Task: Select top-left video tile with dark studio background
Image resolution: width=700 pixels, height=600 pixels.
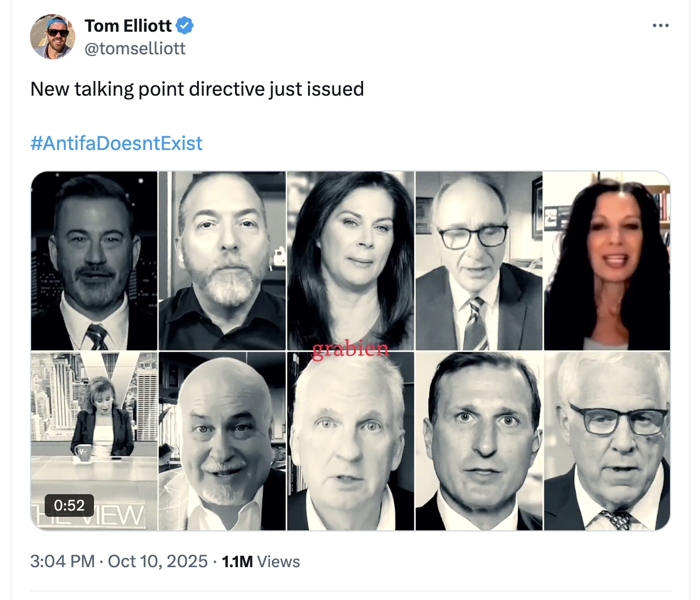Action: (x=94, y=260)
